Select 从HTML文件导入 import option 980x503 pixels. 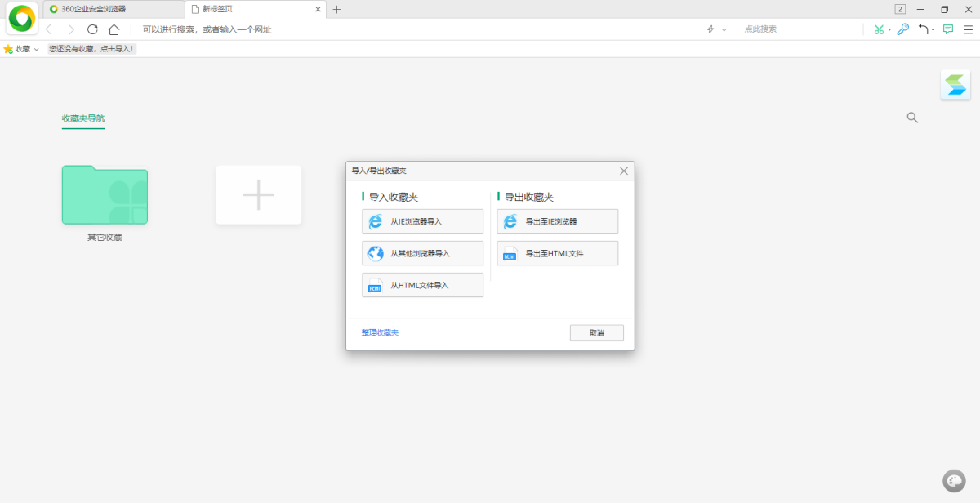pos(422,285)
